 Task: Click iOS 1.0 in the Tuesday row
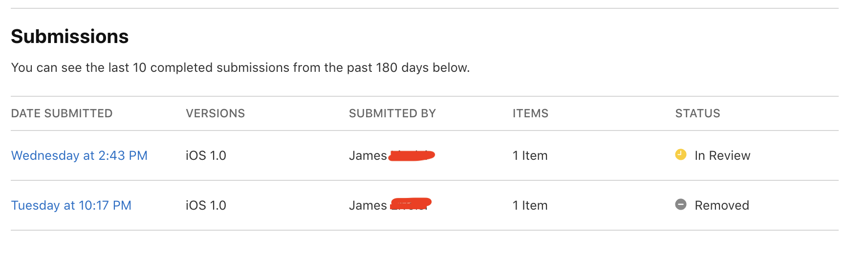click(206, 205)
